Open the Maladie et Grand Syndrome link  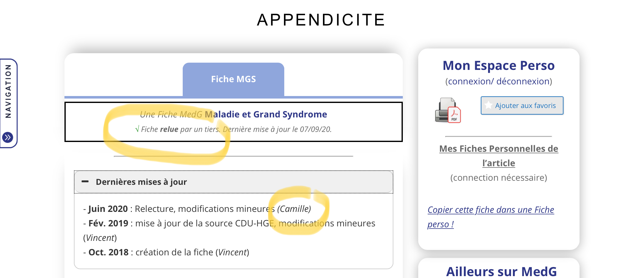(266, 114)
